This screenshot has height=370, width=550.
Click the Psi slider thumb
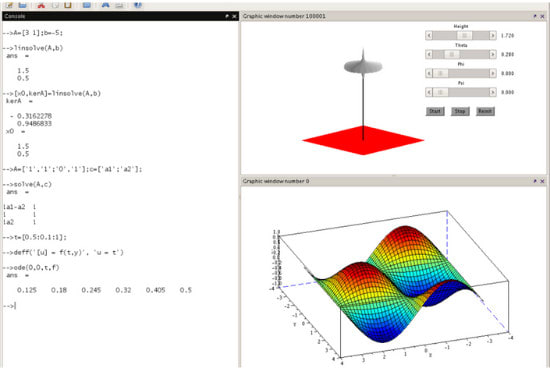click(441, 92)
